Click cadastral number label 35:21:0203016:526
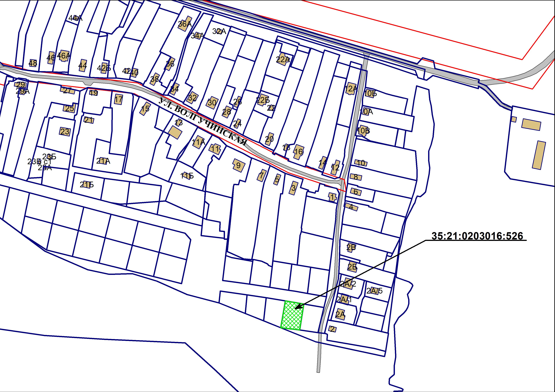Viewport: 555px width, 392px height. coord(477,236)
